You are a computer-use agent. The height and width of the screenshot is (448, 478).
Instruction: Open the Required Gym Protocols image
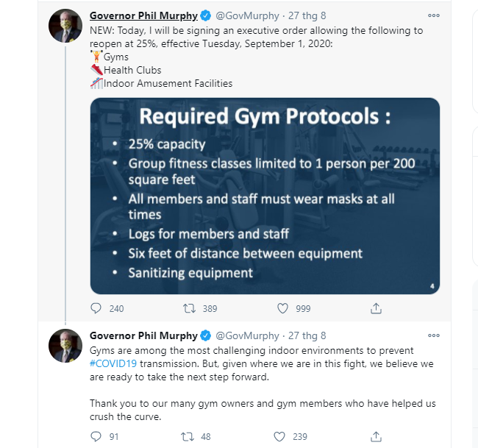point(265,196)
